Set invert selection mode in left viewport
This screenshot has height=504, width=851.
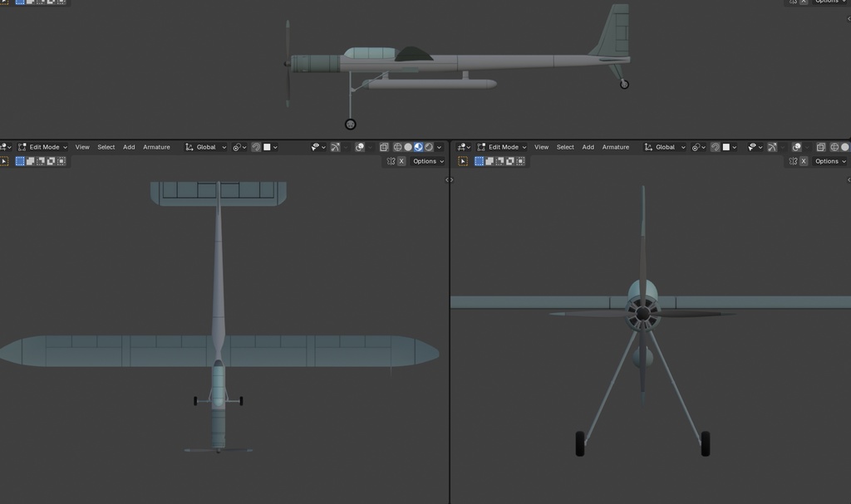coord(51,161)
